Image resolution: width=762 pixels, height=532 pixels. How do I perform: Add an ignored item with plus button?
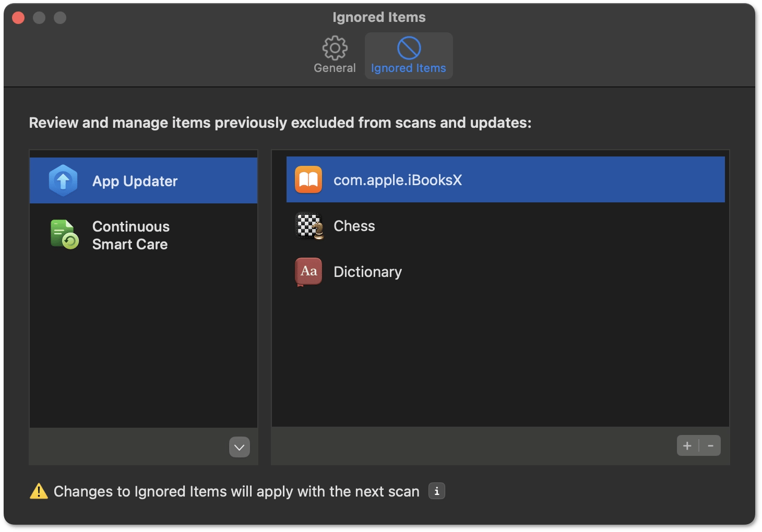[x=687, y=445]
